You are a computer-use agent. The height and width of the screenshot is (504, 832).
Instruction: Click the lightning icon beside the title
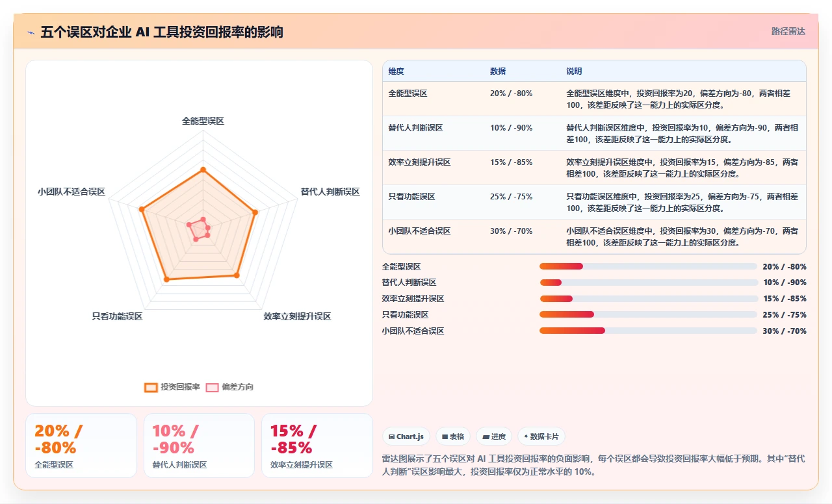pyautogui.click(x=31, y=32)
